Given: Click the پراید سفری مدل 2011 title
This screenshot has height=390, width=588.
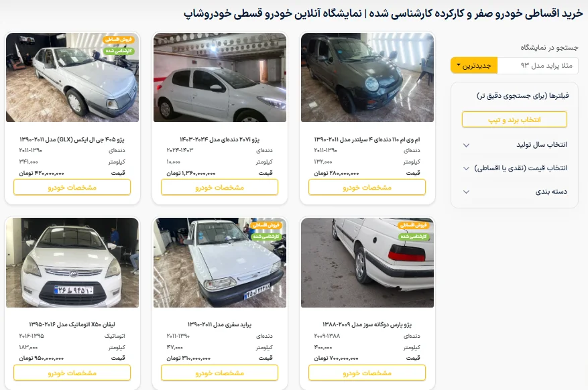Looking at the screenshot, I should [220, 324].
